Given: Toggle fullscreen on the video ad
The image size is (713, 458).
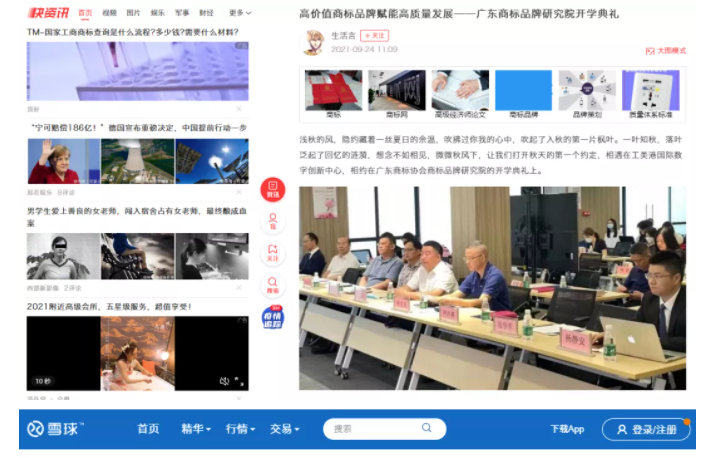Looking at the screenshot, I should coord(239,381).
